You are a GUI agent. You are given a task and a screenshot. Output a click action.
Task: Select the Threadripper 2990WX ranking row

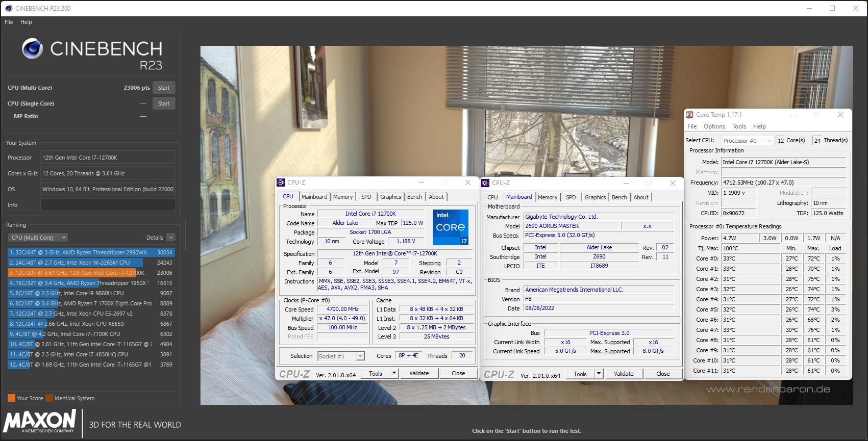pos(91,252)
